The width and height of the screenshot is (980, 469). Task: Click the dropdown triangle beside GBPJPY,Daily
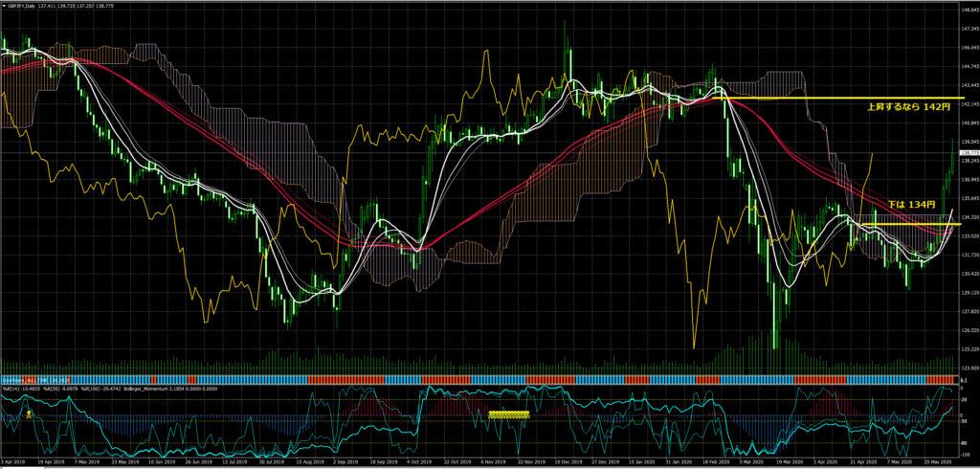(x=3, y=5)
